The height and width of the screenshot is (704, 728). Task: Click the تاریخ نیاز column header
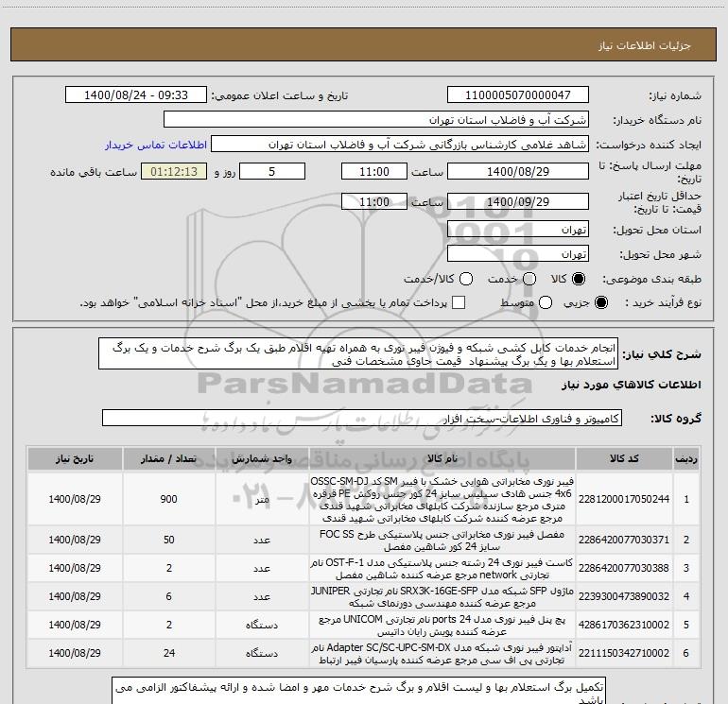tap(75, 459)
